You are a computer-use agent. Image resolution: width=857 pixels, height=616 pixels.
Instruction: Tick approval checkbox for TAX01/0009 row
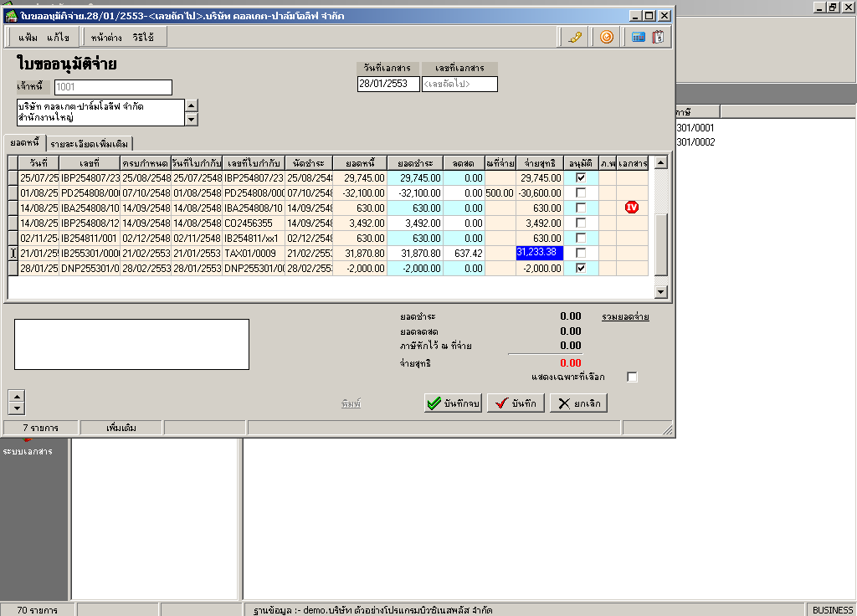point(581,253)
